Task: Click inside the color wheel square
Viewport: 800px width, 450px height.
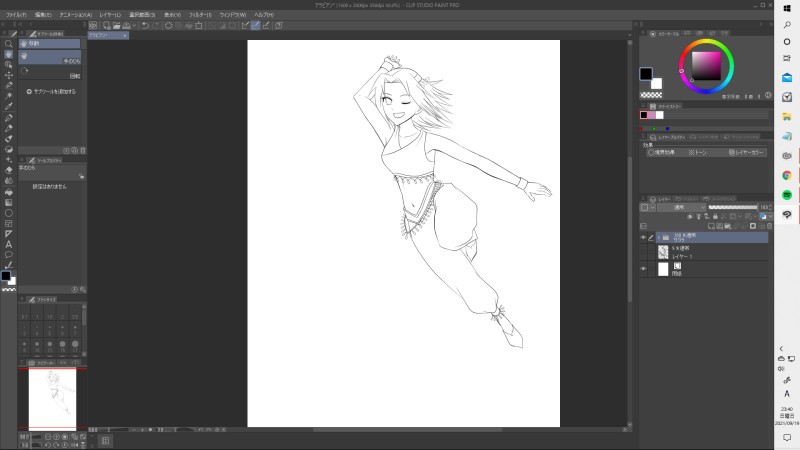Action: [x=706, y=66]
